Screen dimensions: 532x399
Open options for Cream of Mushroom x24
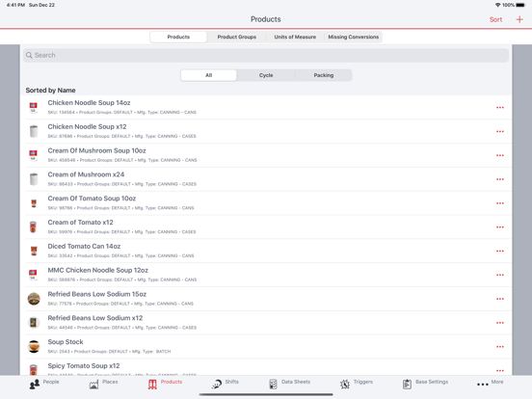point(500,179)
